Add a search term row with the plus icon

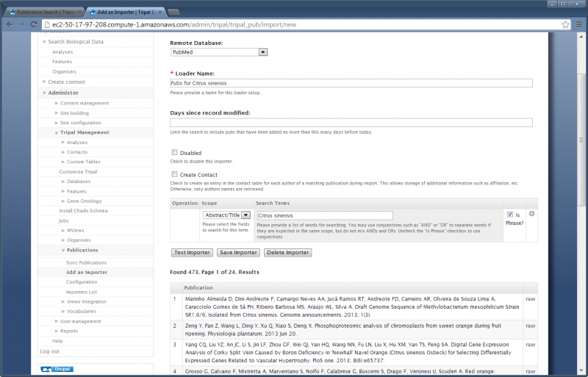point(531,213)
